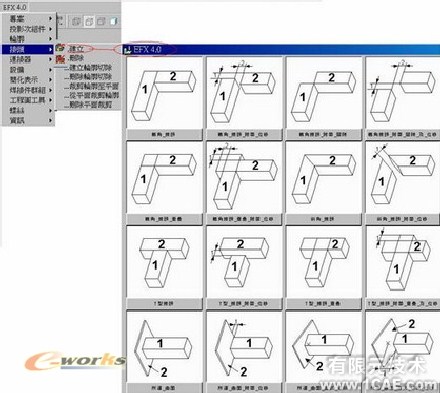
Task: Expand the arrow beside 簡化表示
Action: (x=50, y=80)
